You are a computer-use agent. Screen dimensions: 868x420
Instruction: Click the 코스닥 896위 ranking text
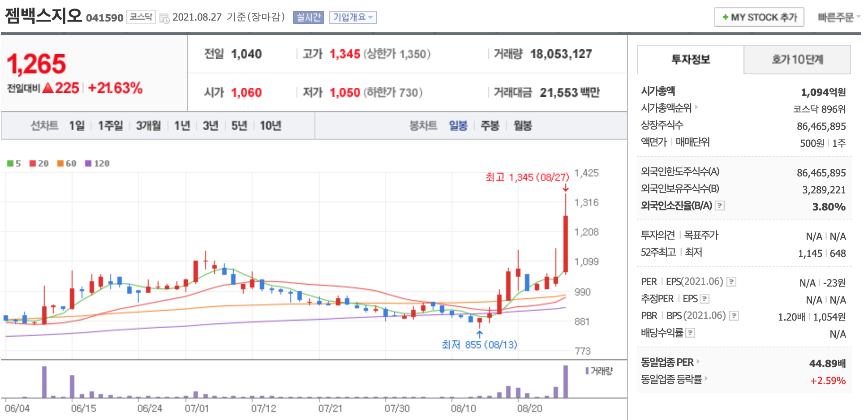819,109
